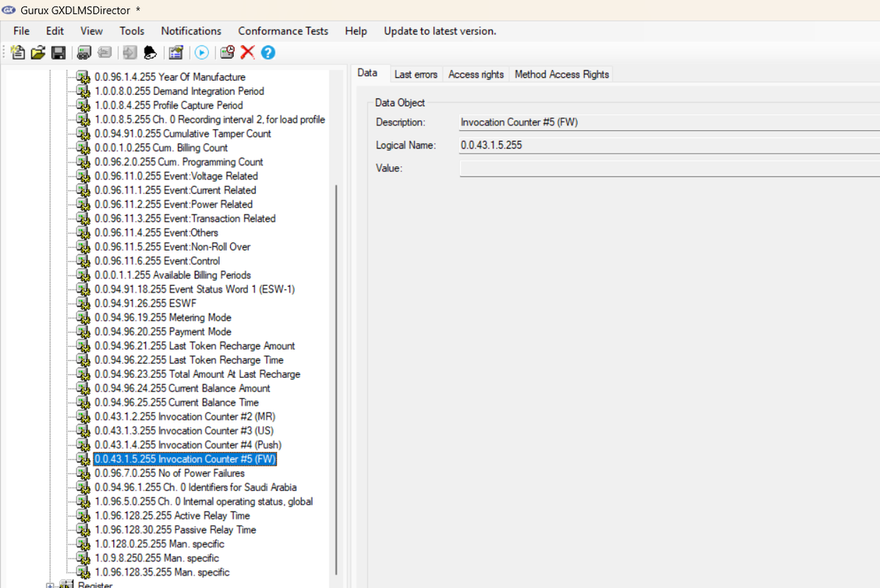Click the Gurux GX logo in title bar
Screen dimensions: 880x588
[x=9, y=10]
